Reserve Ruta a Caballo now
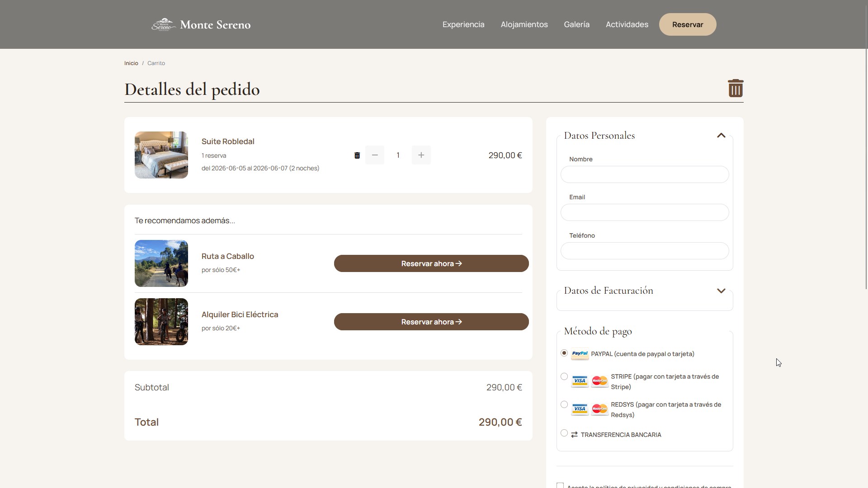The height and width of the screenshot is (488, 868). 431,263
